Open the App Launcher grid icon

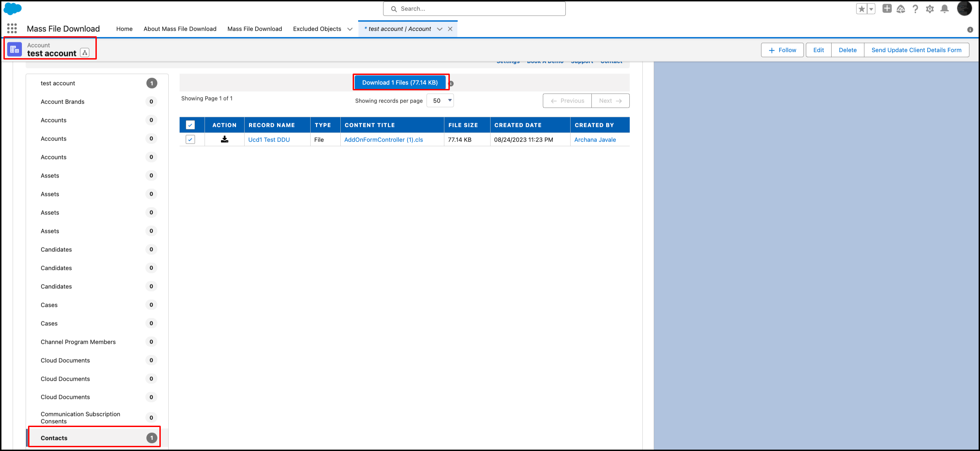[x=12, y=28]
